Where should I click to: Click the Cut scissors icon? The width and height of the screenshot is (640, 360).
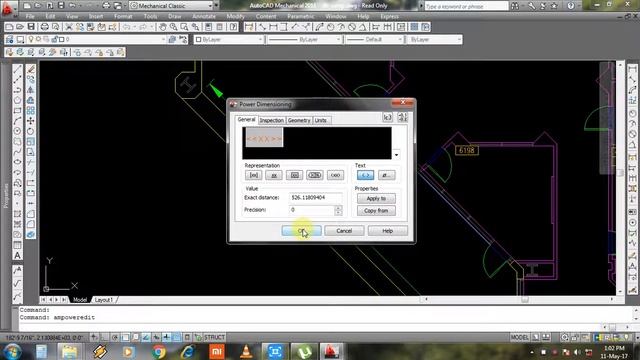pos(69,27)
